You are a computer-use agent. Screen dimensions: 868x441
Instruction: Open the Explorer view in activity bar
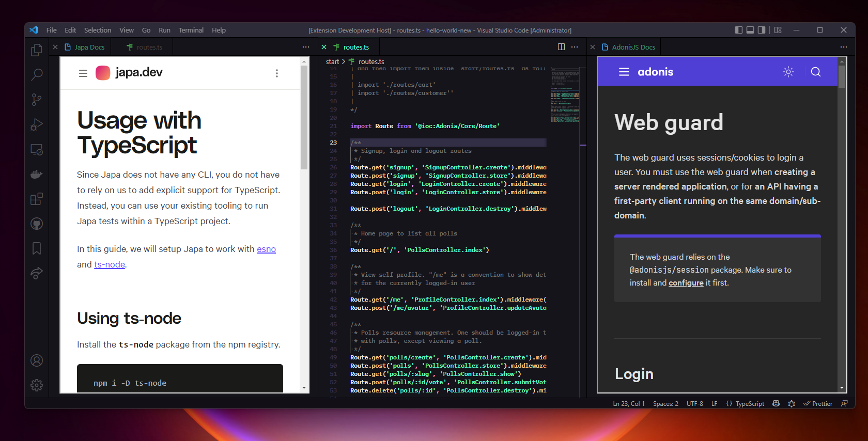click(37, 50)
